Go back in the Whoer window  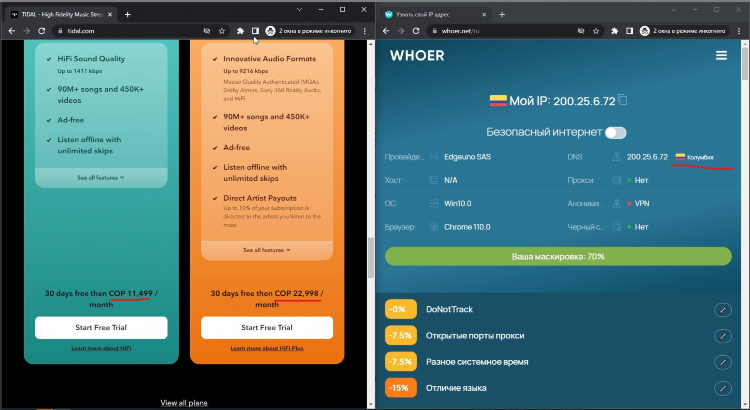point(386,31)
